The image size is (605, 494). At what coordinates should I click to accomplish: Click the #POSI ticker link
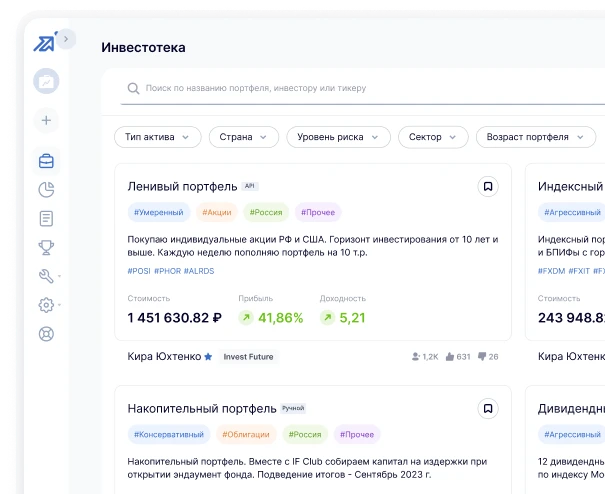click(139, 271)
